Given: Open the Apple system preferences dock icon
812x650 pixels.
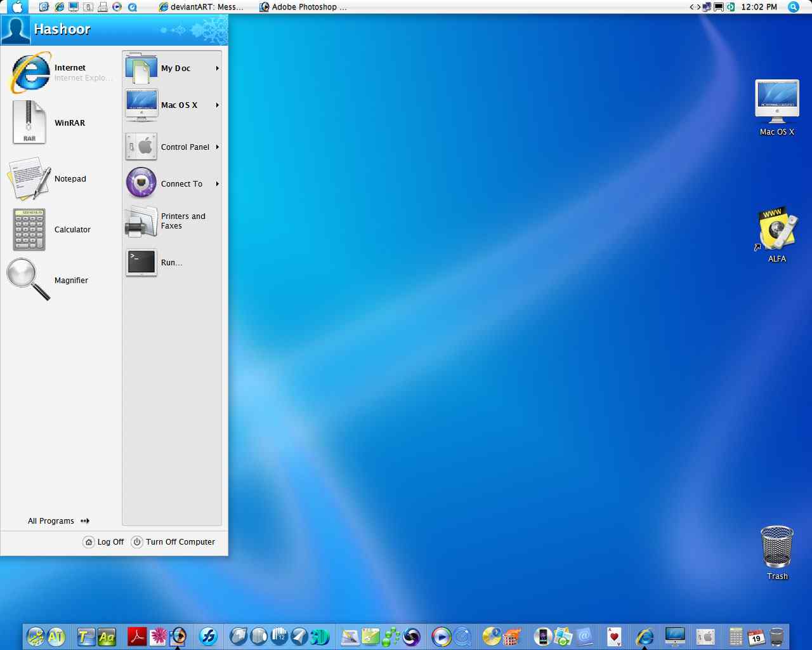Looking at the screenshot, I should (705, 636).
